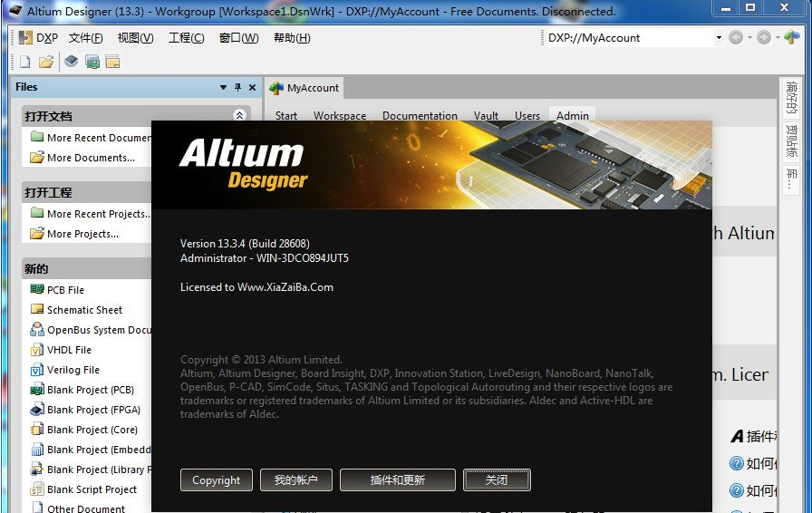
Task: Click the navigate forward arrow icon
Action: pos(763,37)
